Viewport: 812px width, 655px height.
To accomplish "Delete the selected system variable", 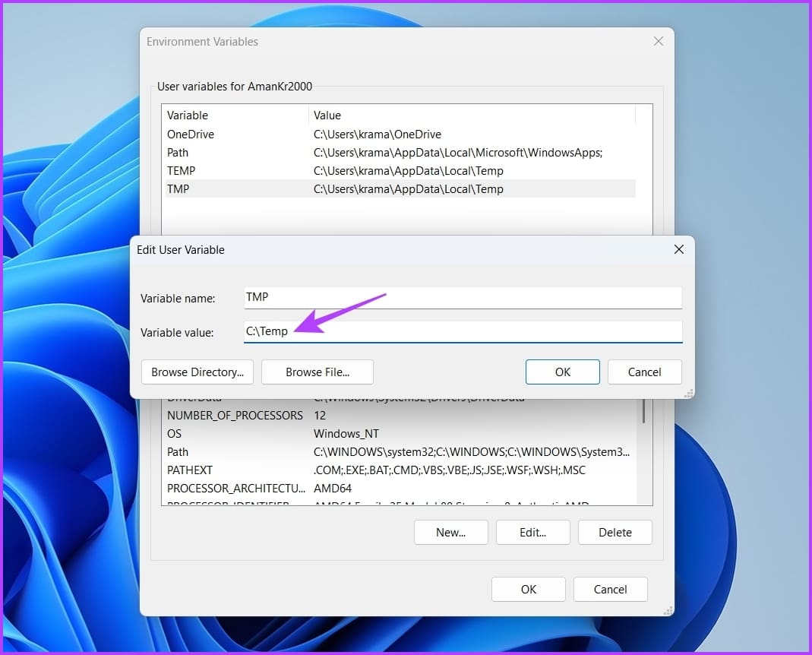I will click(615, 532).
